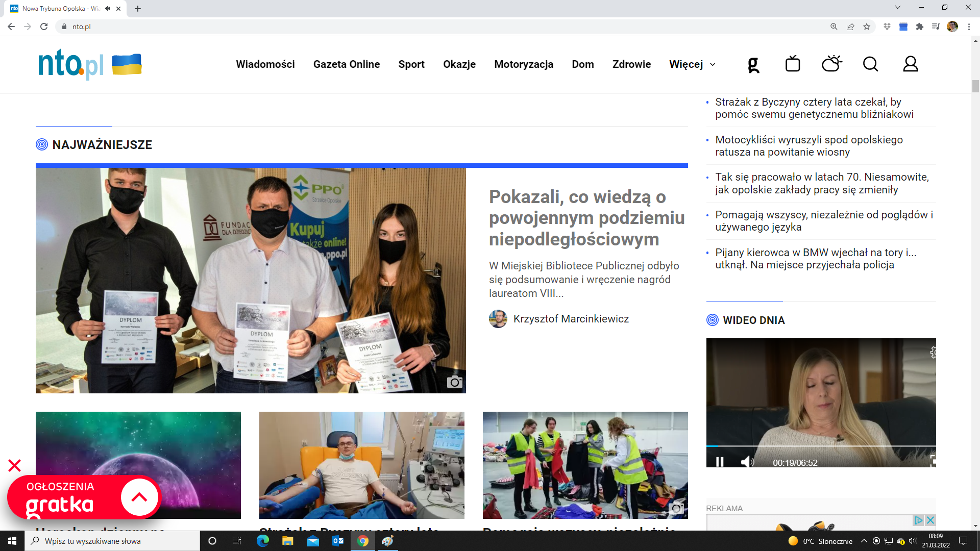Viewport: 980px width, 551px height.
Task: Share this page icon in address bar
Action: tap(850, 27)
